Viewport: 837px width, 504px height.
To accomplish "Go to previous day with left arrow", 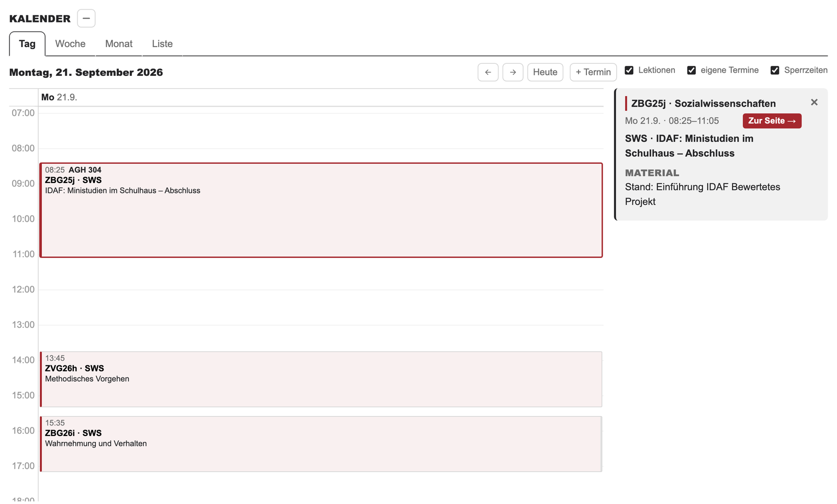I will click(x=488, y=72).
